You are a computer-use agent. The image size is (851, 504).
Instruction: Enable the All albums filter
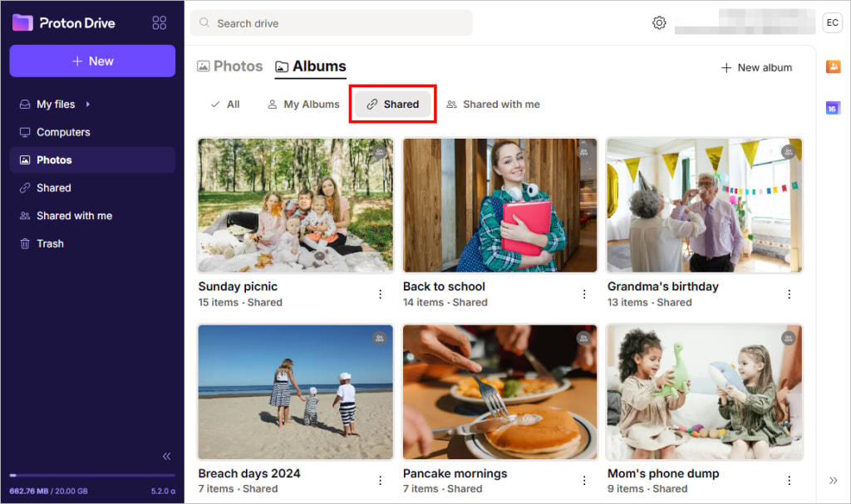point(224,104)
